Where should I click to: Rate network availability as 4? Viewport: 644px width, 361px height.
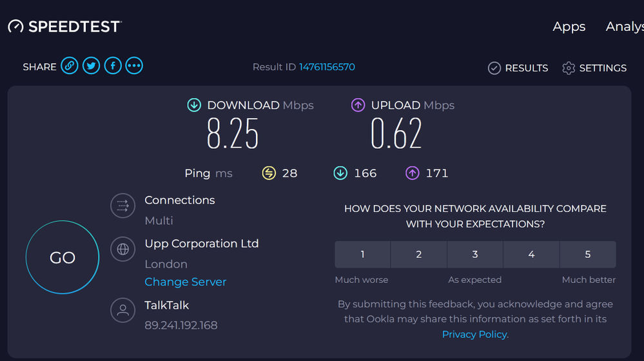531,254
